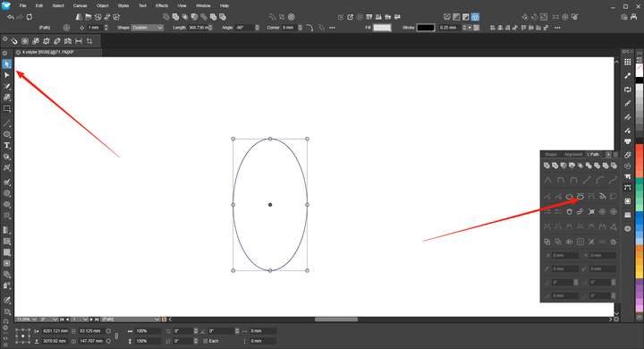This screenshot has height=349, width=644.
Task: Open overflow dots after corner options
Action: pos(332,28)
